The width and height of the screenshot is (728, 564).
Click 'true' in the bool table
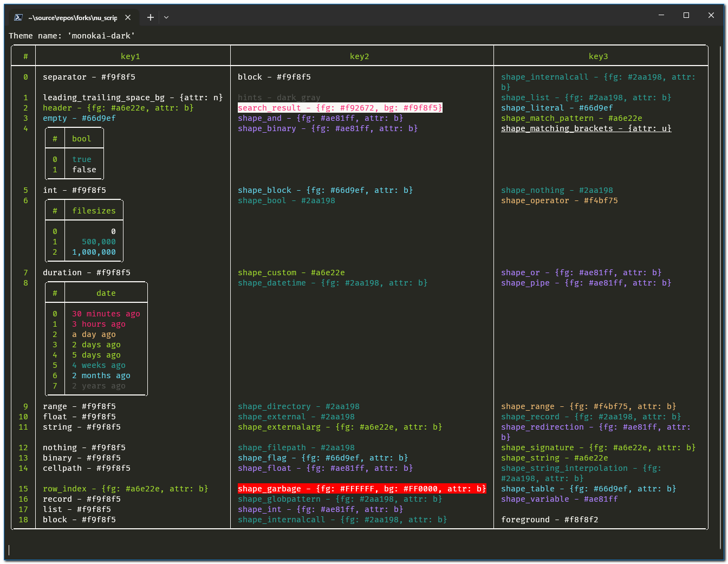pyautogui.click(x=82, y=159)
